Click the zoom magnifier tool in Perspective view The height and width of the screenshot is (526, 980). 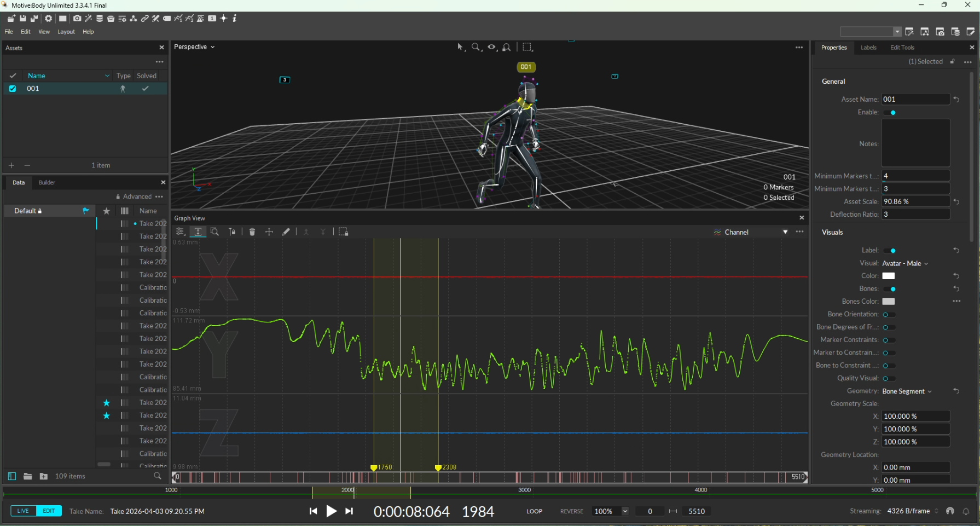pyautogui.click(x=476, y=48)
